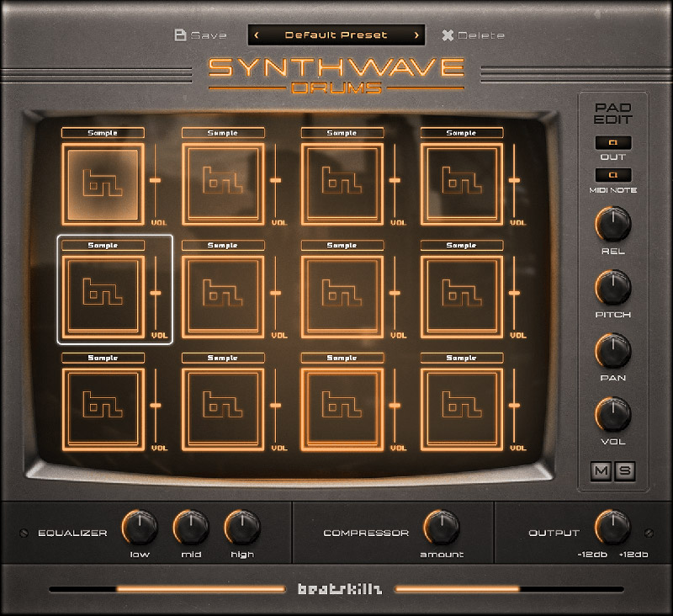Click VOL slider handle of bottom-row fourth pad
The height and width of the screenshot is (616, 673).
[x=514, y=406]
